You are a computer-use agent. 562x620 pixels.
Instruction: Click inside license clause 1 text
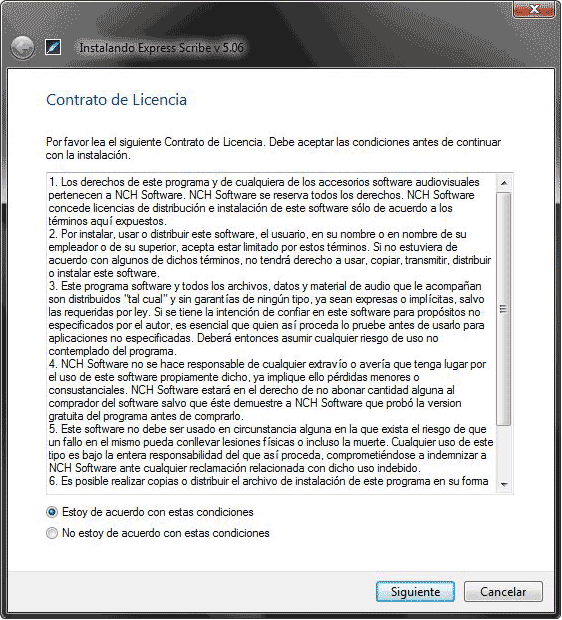pyautogui.click(x=264, y=201)
